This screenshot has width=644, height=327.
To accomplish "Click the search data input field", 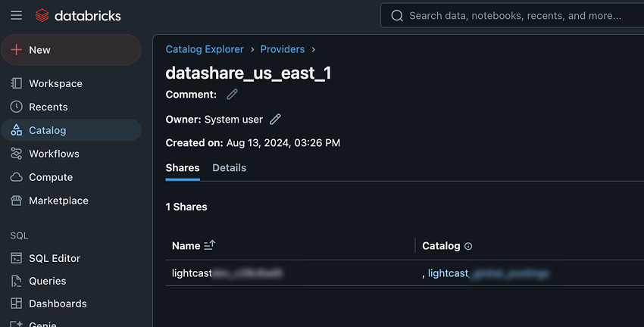I will pos(514,16).
